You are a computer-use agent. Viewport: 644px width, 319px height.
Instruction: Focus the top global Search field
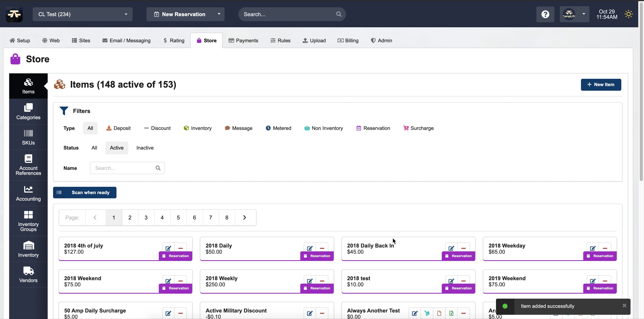[x=292, y=14]
